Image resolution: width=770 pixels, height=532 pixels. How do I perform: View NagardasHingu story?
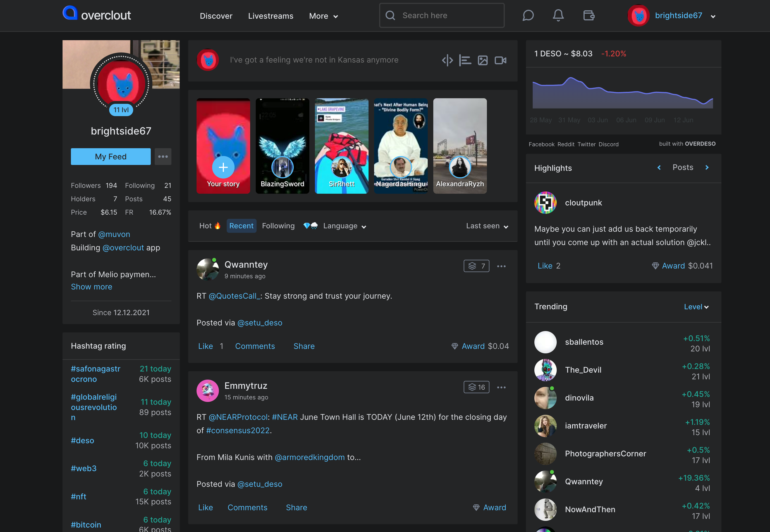pos(401,146)
